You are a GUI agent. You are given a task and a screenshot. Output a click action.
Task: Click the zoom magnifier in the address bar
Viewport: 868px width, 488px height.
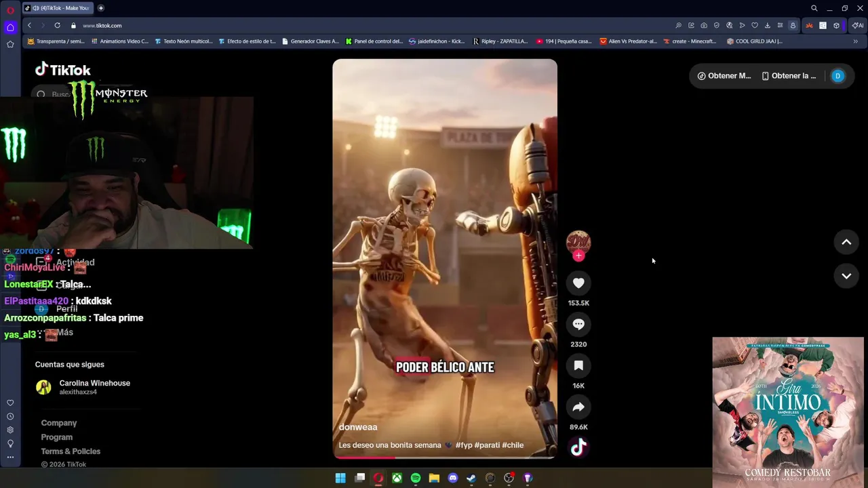pos(678,25)
